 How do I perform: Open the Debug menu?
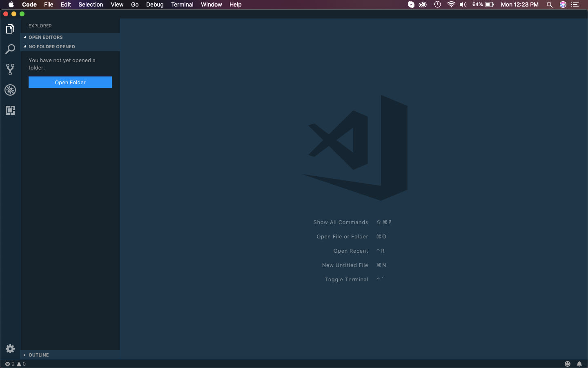(155, 4)
